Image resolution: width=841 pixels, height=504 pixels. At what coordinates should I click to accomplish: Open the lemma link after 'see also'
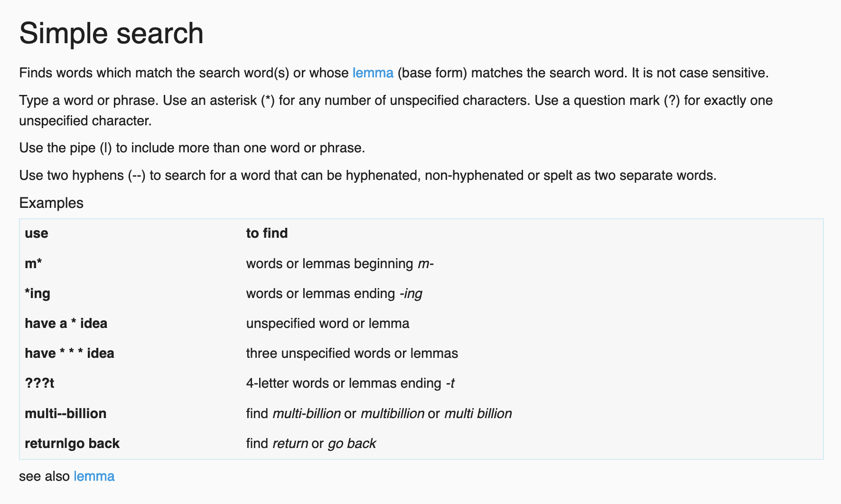[x=94, y=476]
